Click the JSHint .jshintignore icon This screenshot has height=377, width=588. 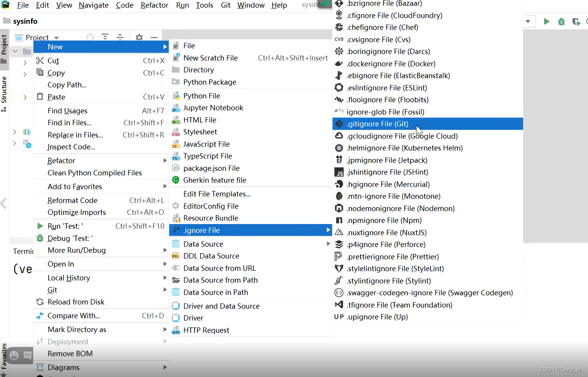tap(339, 172)
